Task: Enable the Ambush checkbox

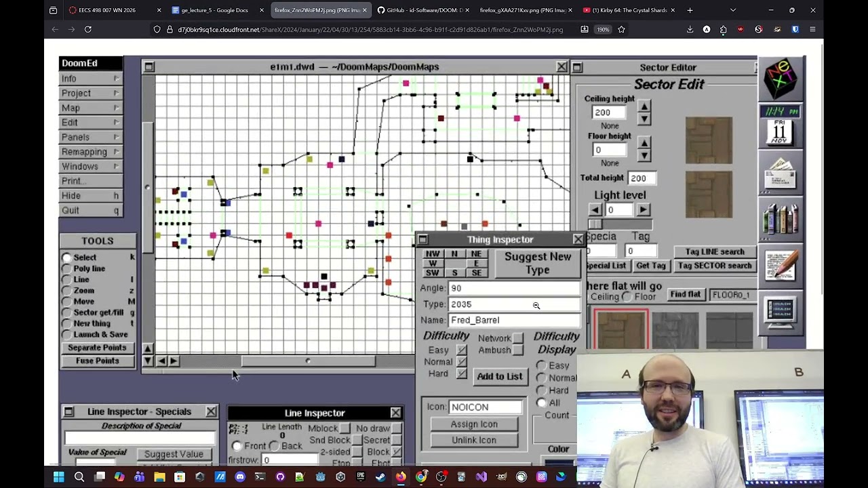Action: tap(518, 350)
